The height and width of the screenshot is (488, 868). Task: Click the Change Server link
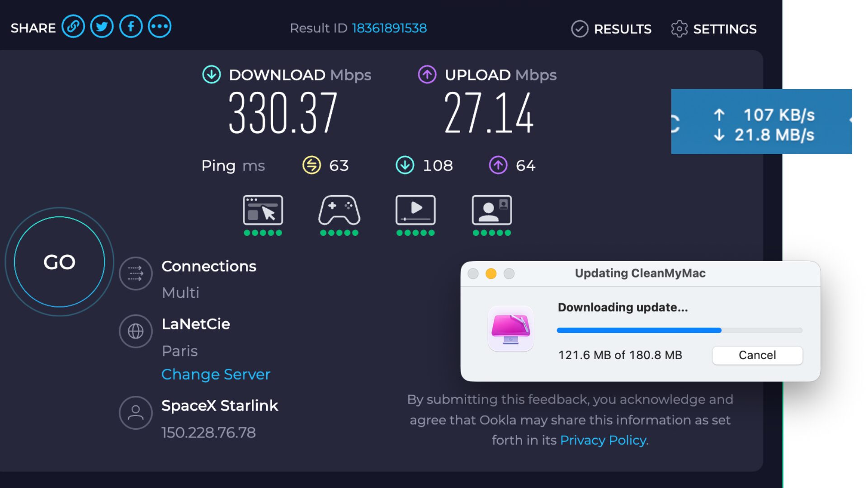[x=216, y=375]
